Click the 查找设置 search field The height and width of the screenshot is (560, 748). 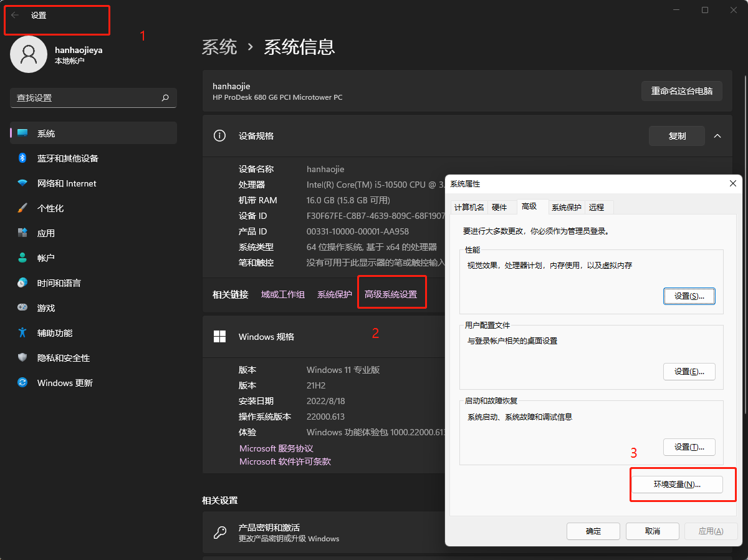point(93,98)
